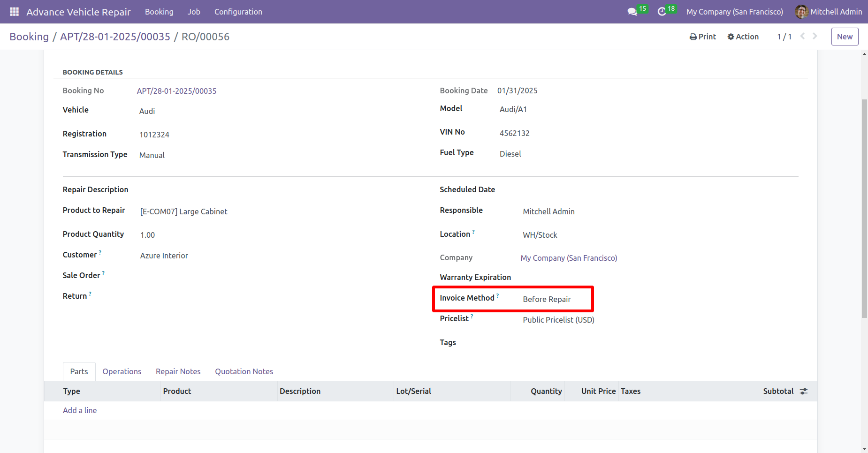868x453 pixels.
Task: Show help tooltip beside Sale Order label
Action: point(103,273)
